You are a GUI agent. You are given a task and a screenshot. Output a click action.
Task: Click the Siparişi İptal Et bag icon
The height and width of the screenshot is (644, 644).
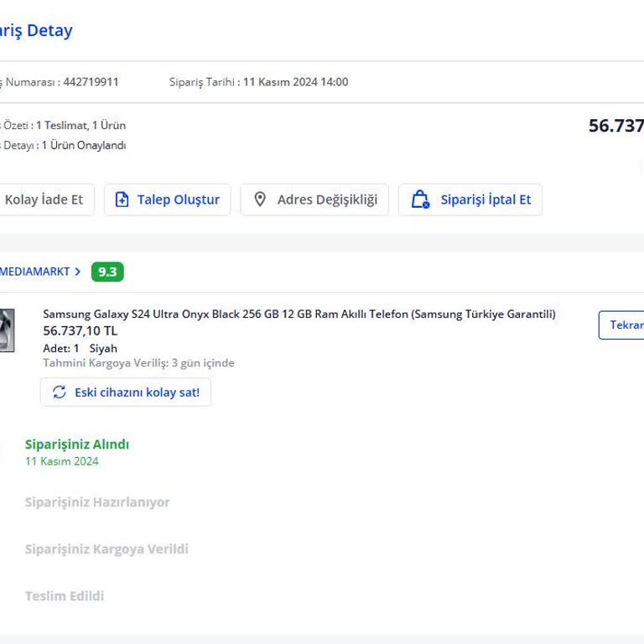(x=419, y=200)
